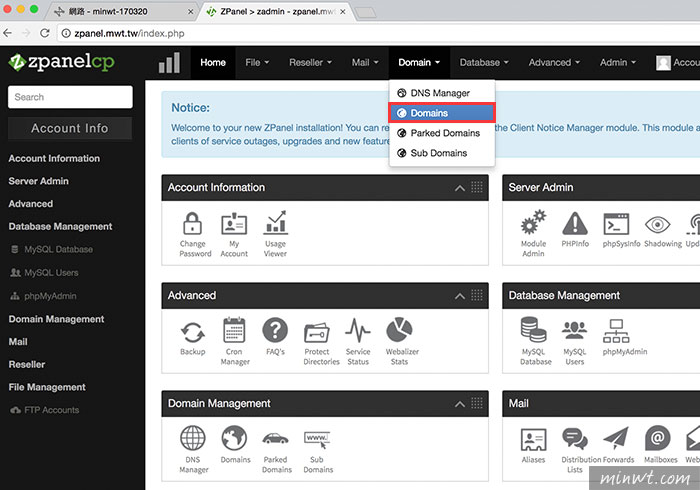
Task: Open the Advanced dropdown menu
Action: pos(554,62)
